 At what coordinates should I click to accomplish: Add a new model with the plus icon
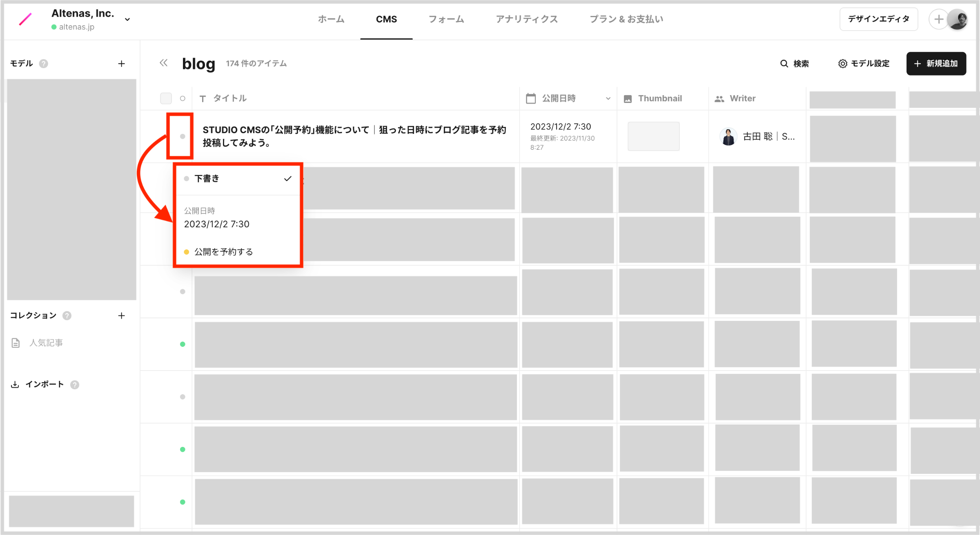click(x=121, y=64)
